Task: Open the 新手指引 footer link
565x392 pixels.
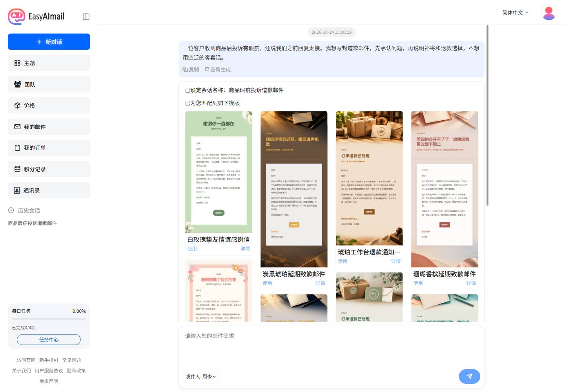Action: point(49,360)
